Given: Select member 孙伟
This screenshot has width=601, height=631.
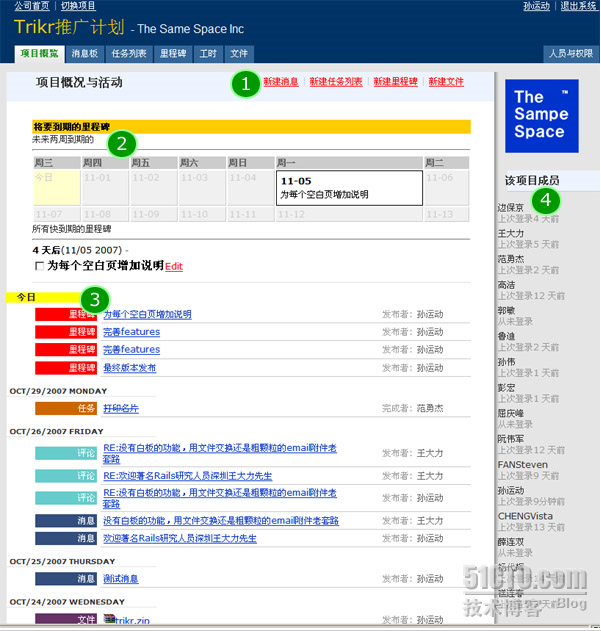Looking at the screenshot, I should coord(506,362).
